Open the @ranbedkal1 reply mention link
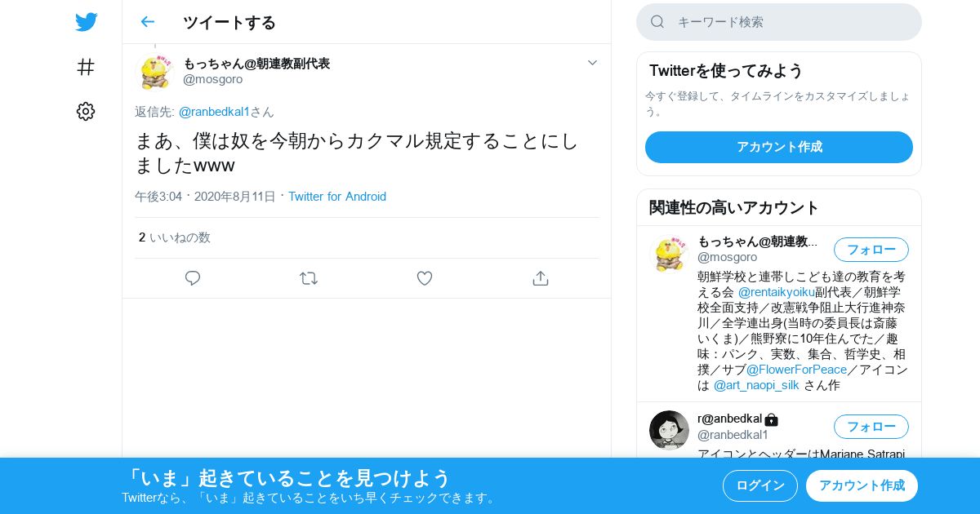 point(214,112)
